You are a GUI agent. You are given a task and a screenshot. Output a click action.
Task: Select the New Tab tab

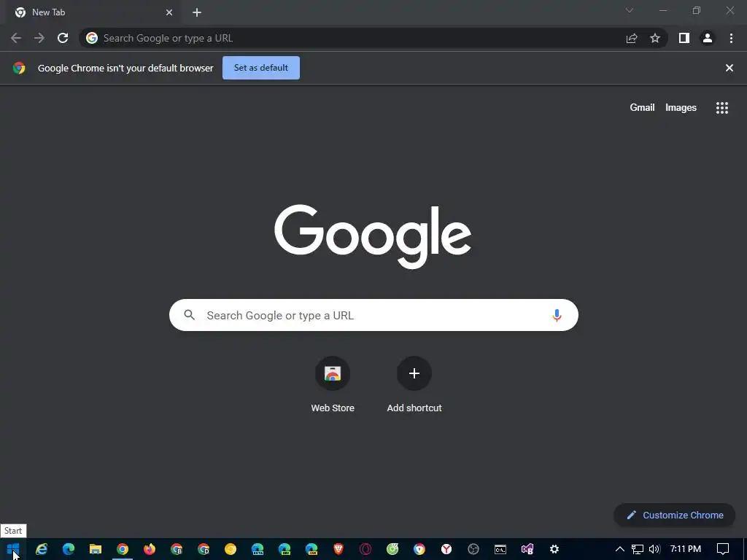[x=93, y=12]
